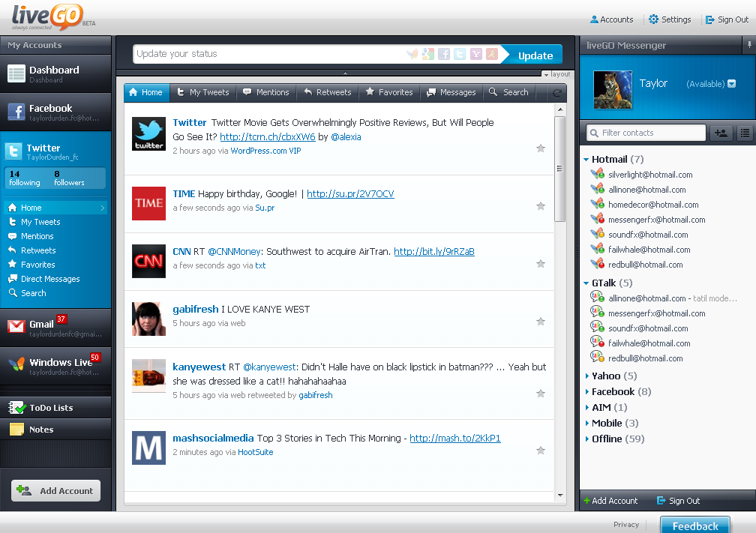
Task: Click the add contact icon
Action: (x=721, y=133)
